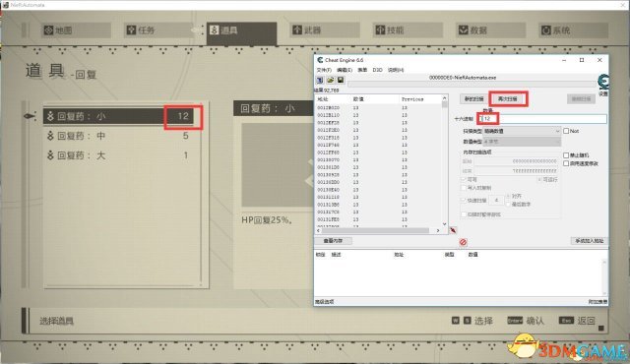Enable the speed hack checkbox
Screen dimensions: 630x364
(566, 163)
